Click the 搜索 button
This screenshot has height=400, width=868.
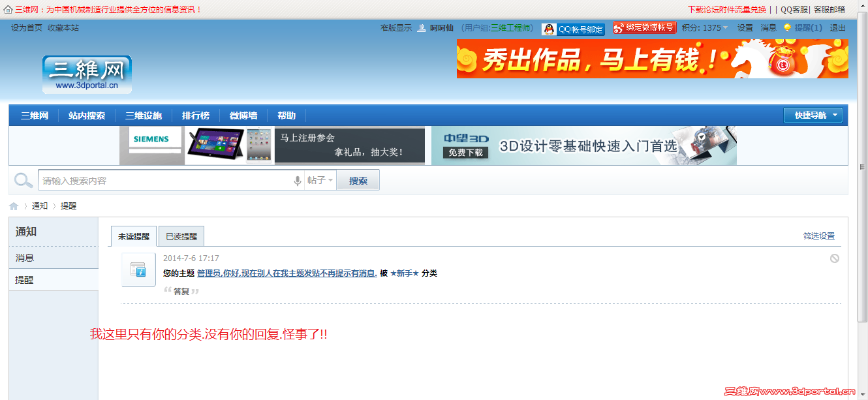[358, 181]
